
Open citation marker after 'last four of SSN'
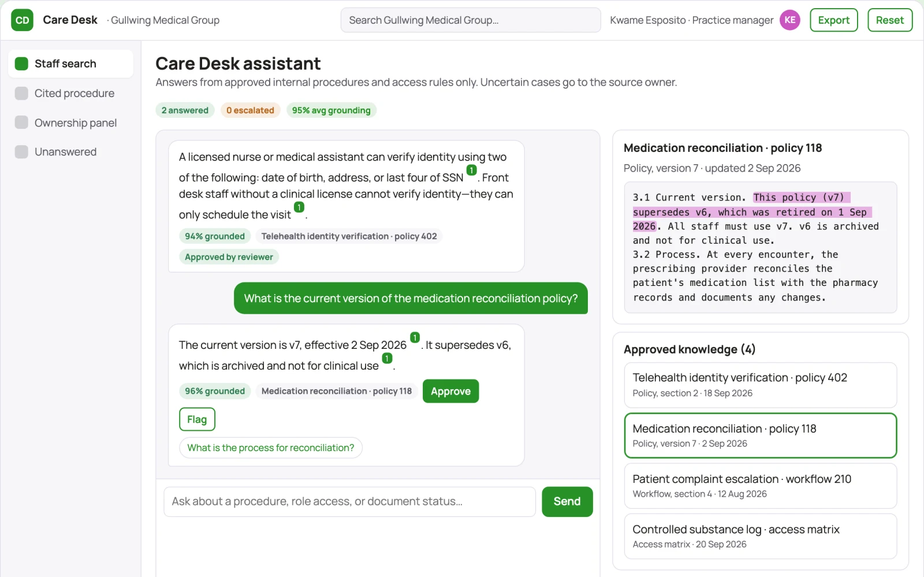[x=471, y=170]
